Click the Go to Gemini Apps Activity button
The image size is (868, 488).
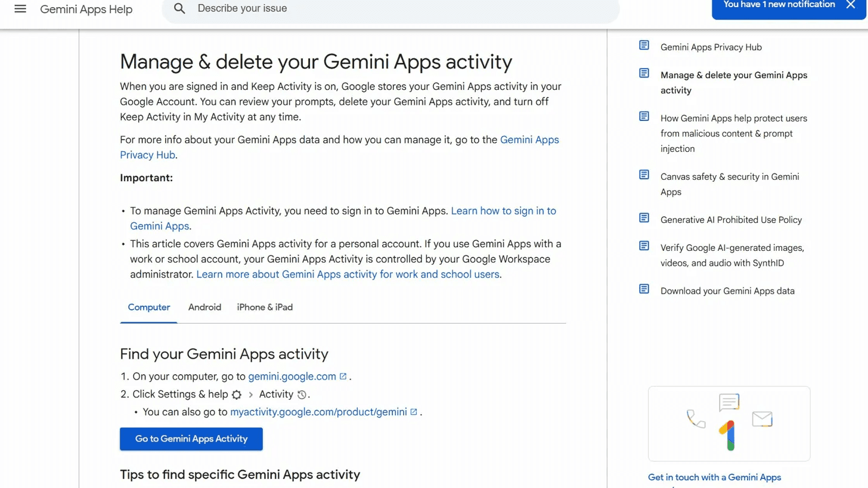191,439
